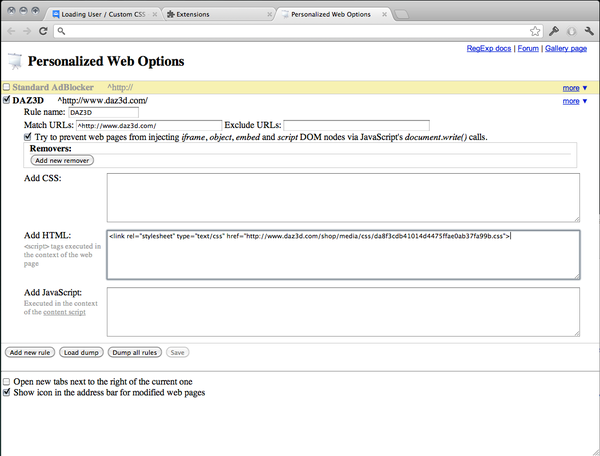Switch to the Extensions tab
600x456 pixels.
pyautogui.click(x=218, y=15)
